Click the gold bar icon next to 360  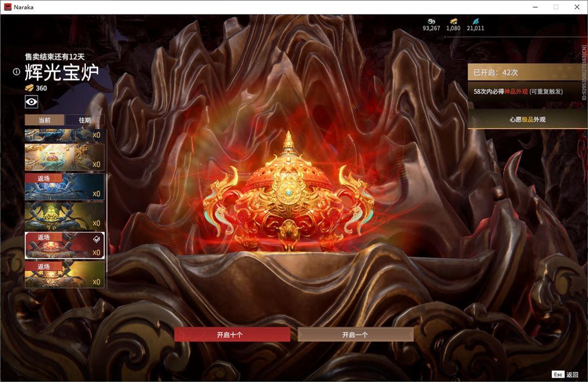tap(29, 88)
